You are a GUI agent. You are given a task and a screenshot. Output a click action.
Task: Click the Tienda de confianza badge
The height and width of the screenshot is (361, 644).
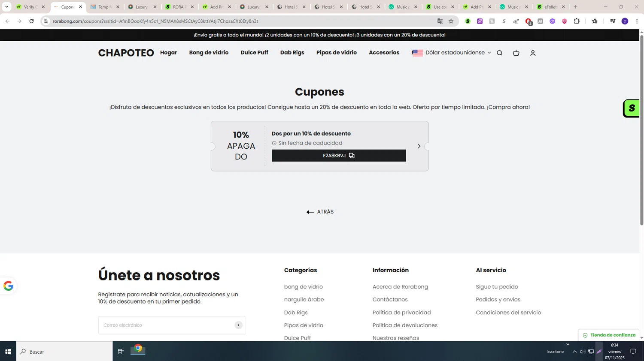pos(609,335)
